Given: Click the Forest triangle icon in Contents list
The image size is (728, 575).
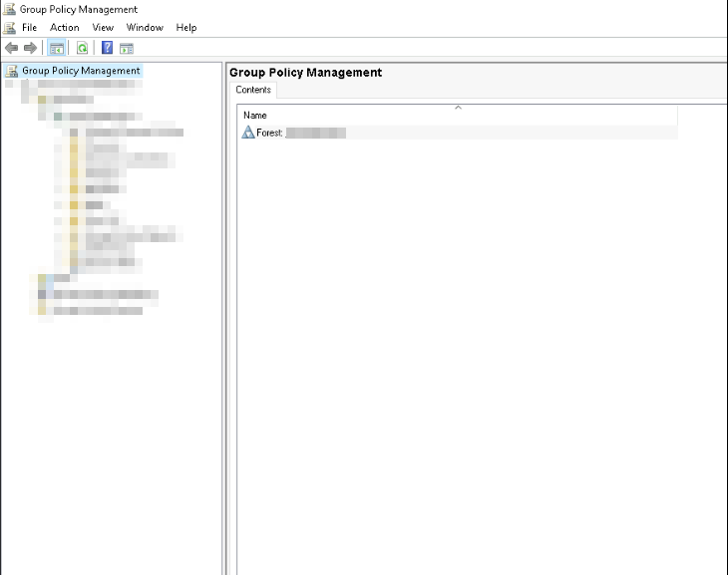Looking at the screenshot, I should (248, 133).
